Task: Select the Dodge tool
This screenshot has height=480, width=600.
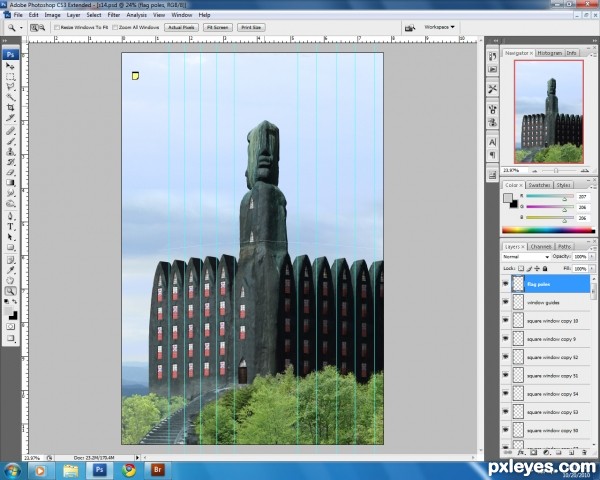Action: [10, 204]
